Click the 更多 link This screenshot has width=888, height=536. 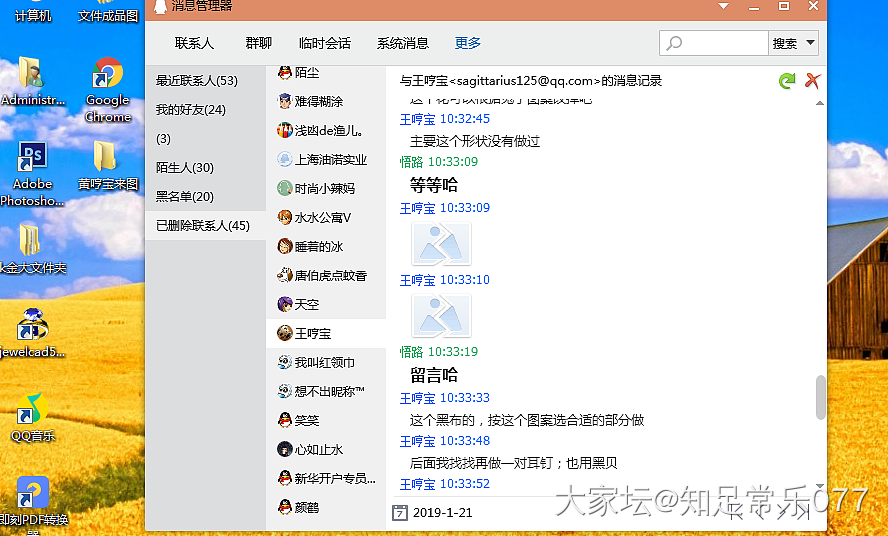[467, 43]
